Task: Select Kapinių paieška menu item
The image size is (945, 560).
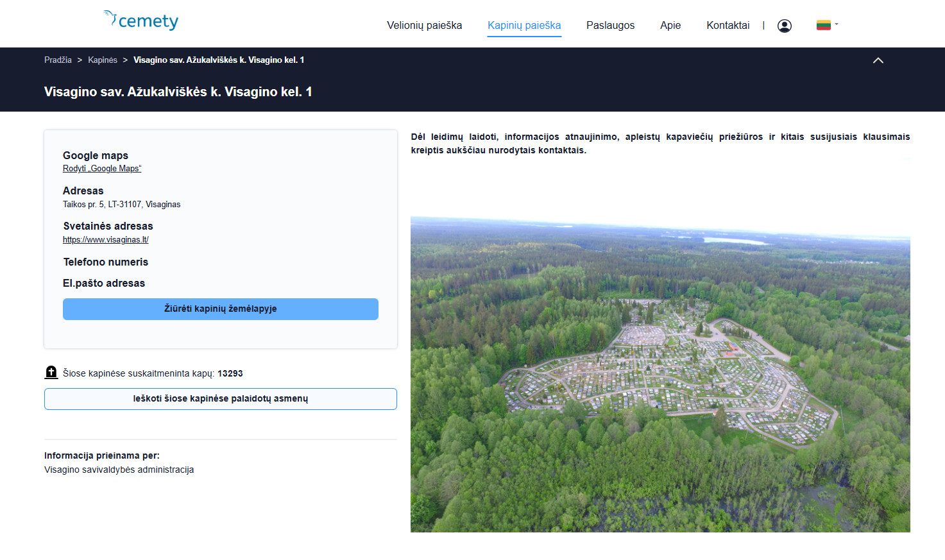Action: click(524, 26)
